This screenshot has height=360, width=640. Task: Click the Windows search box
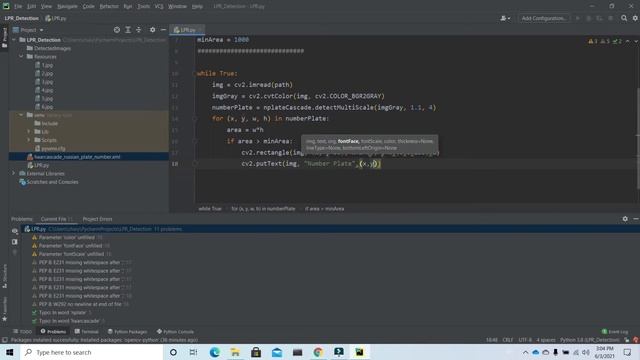[x=91, y=352]
